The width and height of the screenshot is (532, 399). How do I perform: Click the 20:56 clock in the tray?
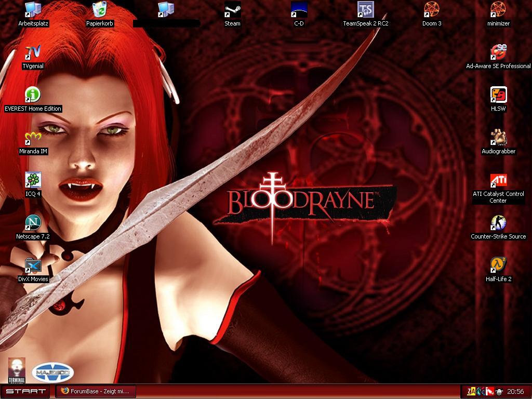515,392
